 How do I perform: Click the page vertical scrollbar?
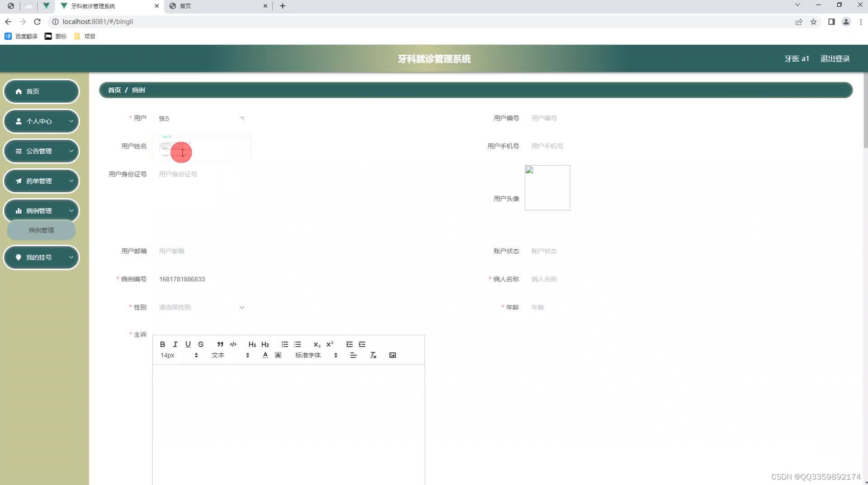pyautogui.click(x=865, y=110)
